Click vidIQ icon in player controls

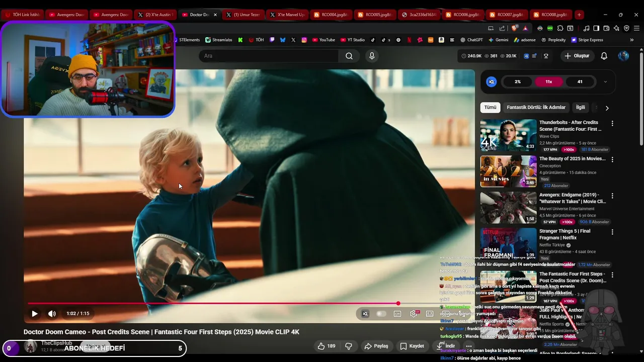pos(365,314)
